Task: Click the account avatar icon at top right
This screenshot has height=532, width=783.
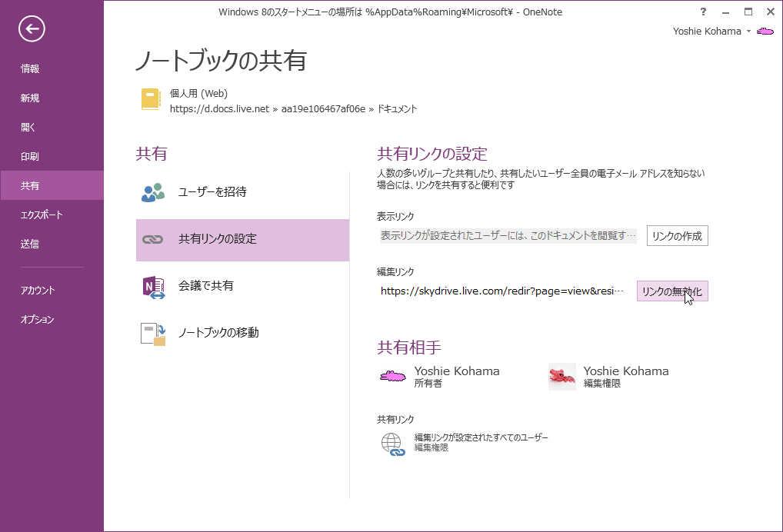Action: [x=765, y=32]
